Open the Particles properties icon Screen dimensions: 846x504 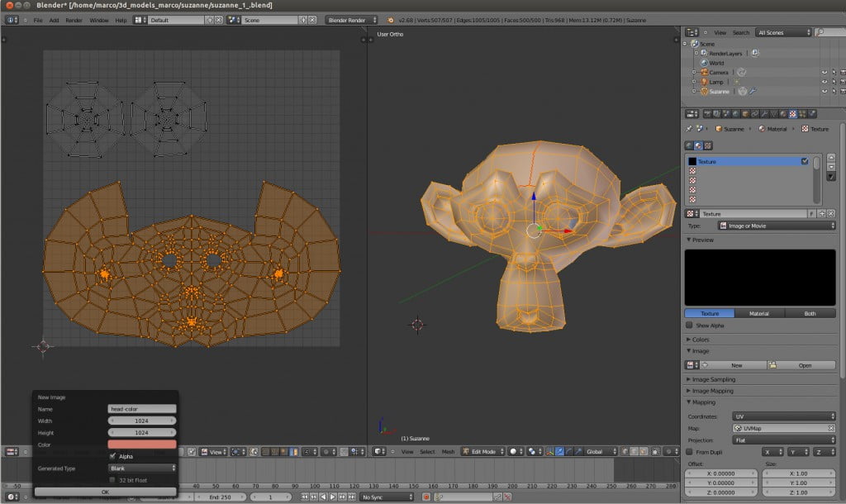click(802, 114)
